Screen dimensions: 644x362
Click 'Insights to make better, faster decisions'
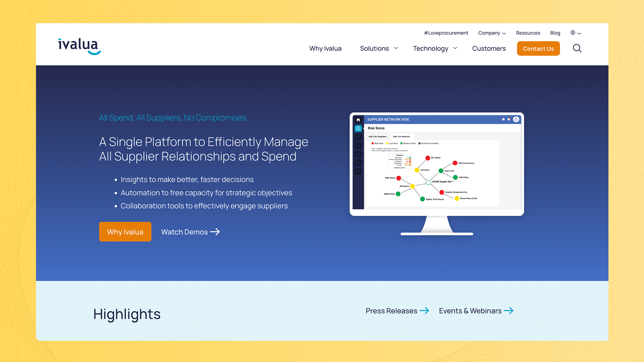click(187, 180)
